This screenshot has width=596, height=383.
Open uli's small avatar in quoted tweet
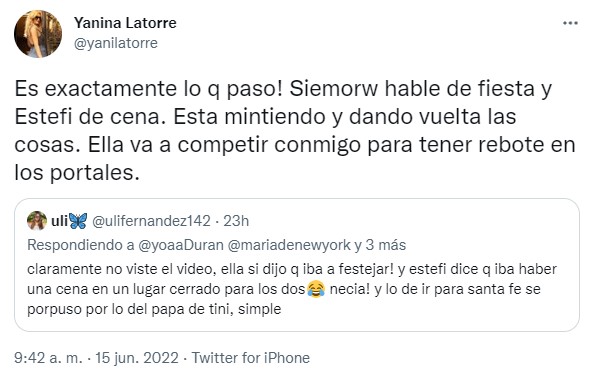pyautogui.click(x=37, y=220)
